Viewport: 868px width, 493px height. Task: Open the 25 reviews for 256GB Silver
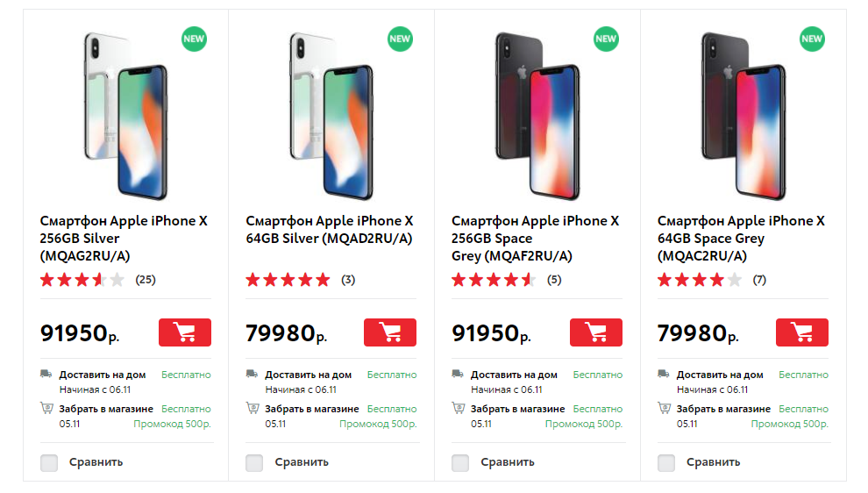click(x=146, y=281)
